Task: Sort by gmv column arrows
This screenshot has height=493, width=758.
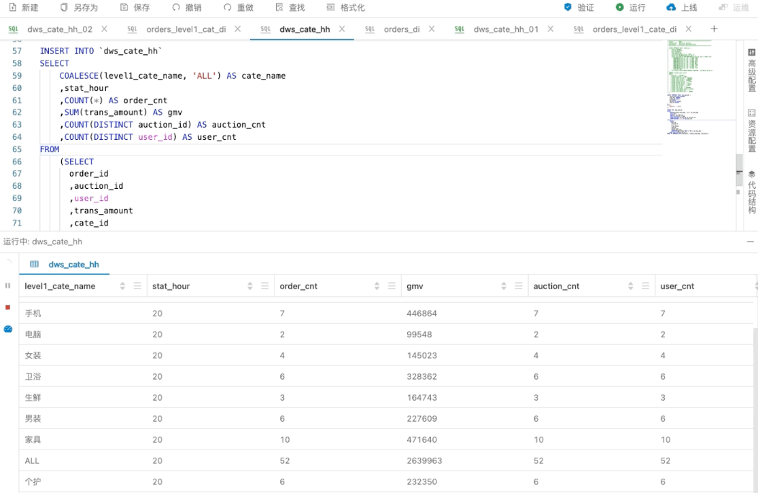Action: click(x=504, y=286)
